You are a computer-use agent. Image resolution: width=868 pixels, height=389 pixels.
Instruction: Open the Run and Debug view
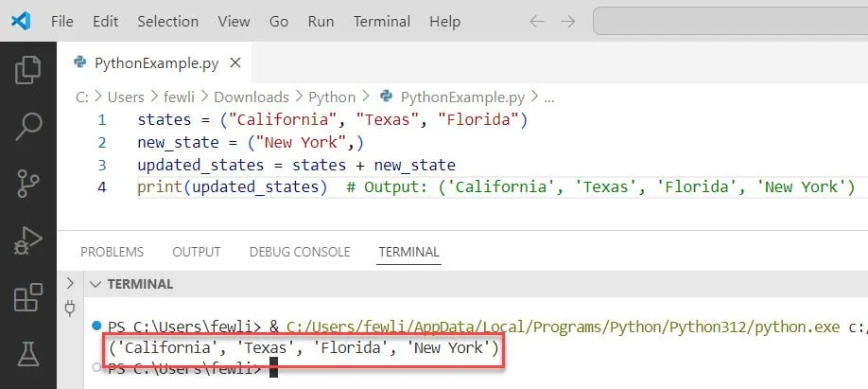[28, 241]
